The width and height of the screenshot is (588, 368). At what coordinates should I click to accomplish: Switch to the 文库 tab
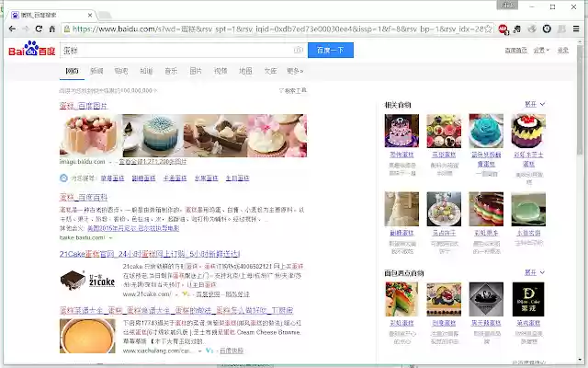tap(270, 71)
